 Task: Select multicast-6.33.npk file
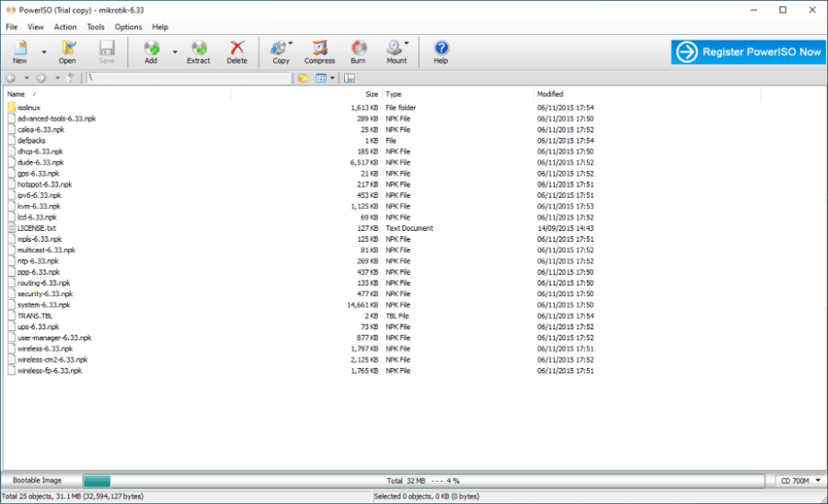click(47, 250)
